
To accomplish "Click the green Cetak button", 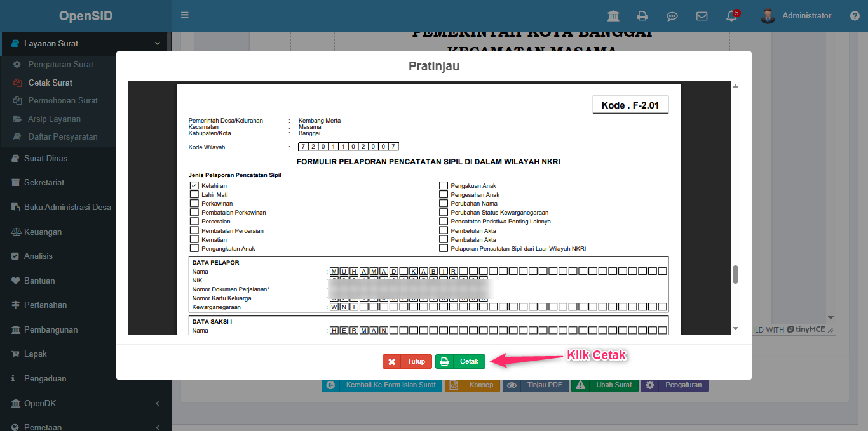I will 460,361.
